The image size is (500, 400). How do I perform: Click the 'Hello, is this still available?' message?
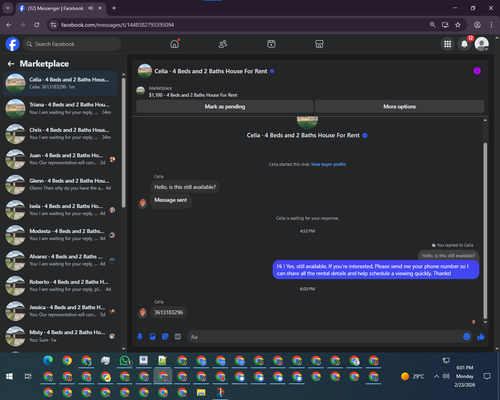(185, 187)
